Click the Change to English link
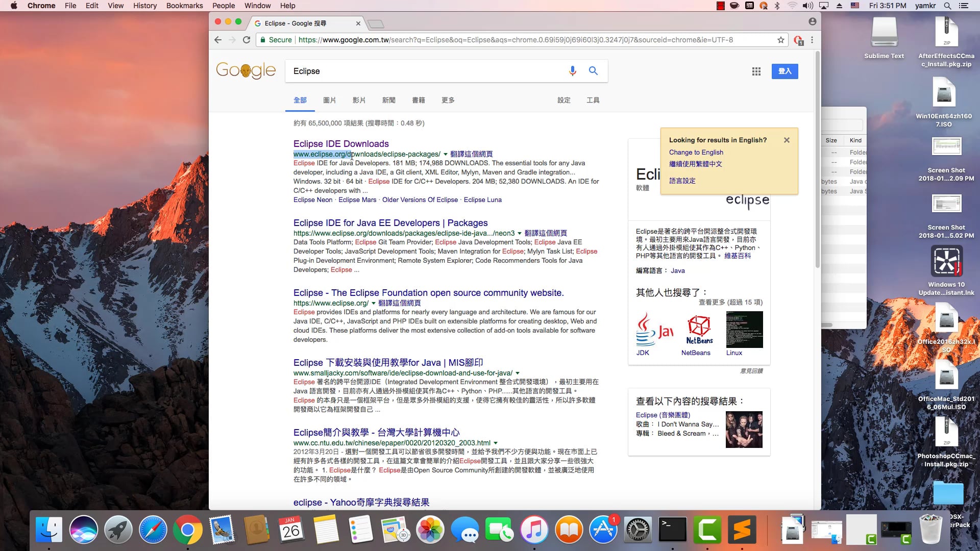The image size is (980, 551). coord(696,152)
